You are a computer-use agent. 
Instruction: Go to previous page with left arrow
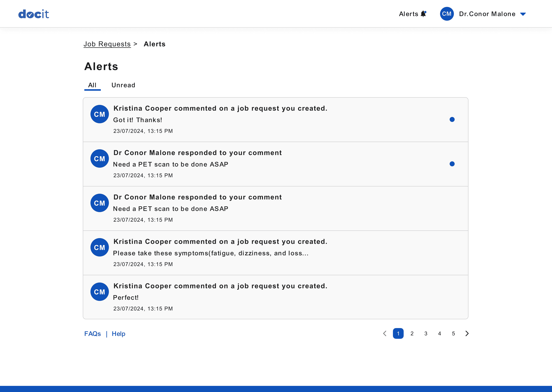point(385,333)
